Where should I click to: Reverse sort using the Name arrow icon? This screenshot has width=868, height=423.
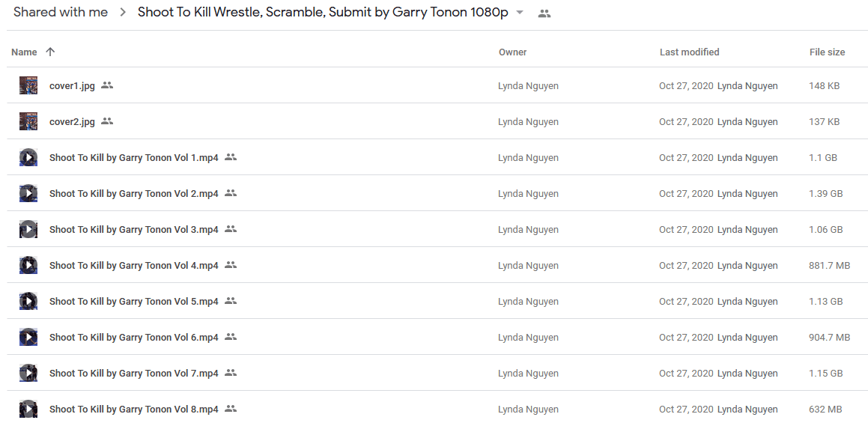(x=50, y=52)
